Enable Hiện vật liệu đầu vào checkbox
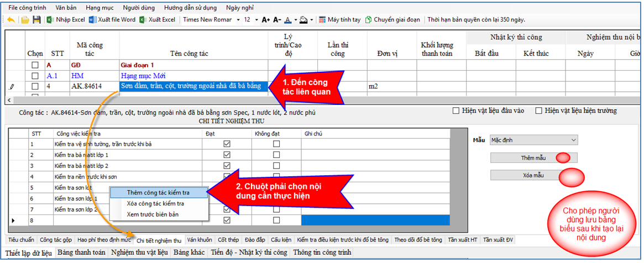The height and width of the screenshot is (263, 644). (x=456, y=111)
